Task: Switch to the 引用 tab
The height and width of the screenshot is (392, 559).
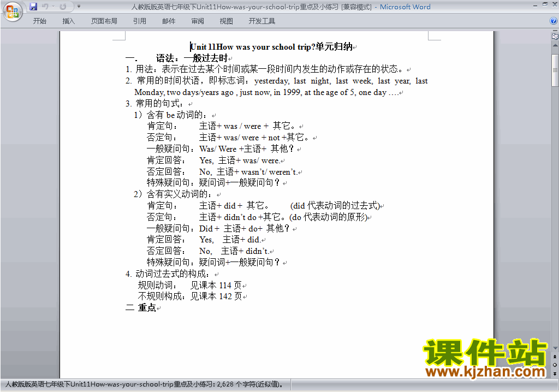Action: (140, 21)
